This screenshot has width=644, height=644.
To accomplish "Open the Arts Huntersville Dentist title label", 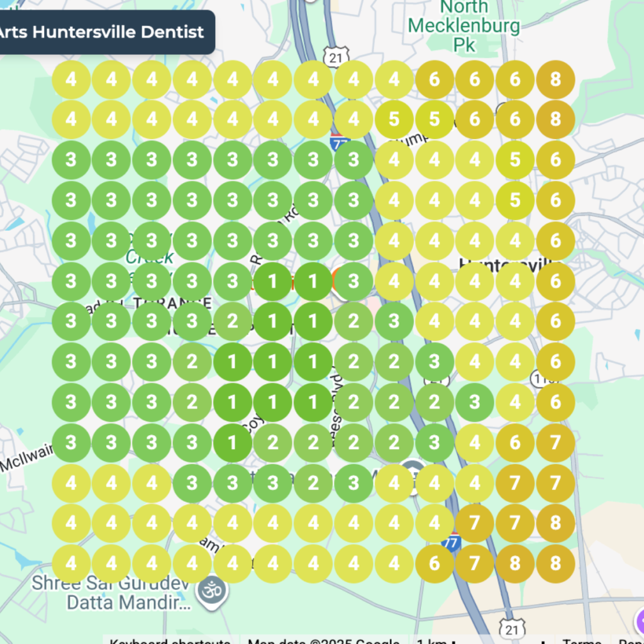I will click(102, 32).
